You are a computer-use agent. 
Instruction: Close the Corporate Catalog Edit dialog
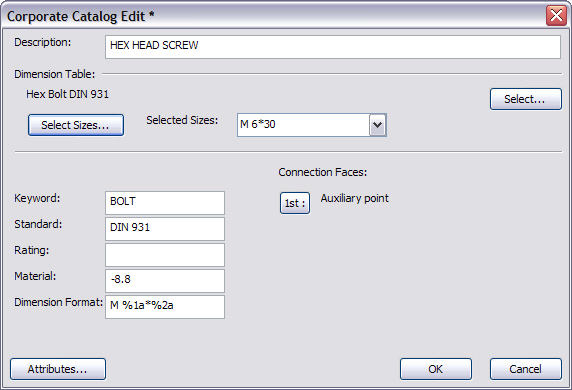pos(556,16)
